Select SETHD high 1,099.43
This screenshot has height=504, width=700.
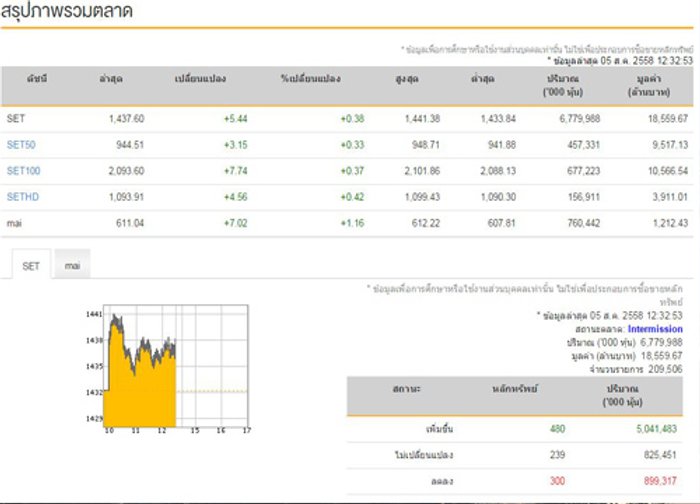(422, 197)
